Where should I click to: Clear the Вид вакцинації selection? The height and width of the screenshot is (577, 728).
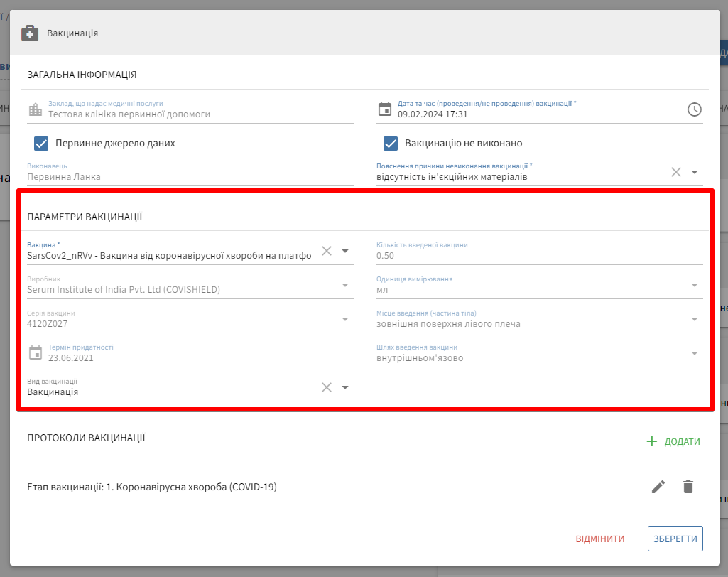coord(327,387)
